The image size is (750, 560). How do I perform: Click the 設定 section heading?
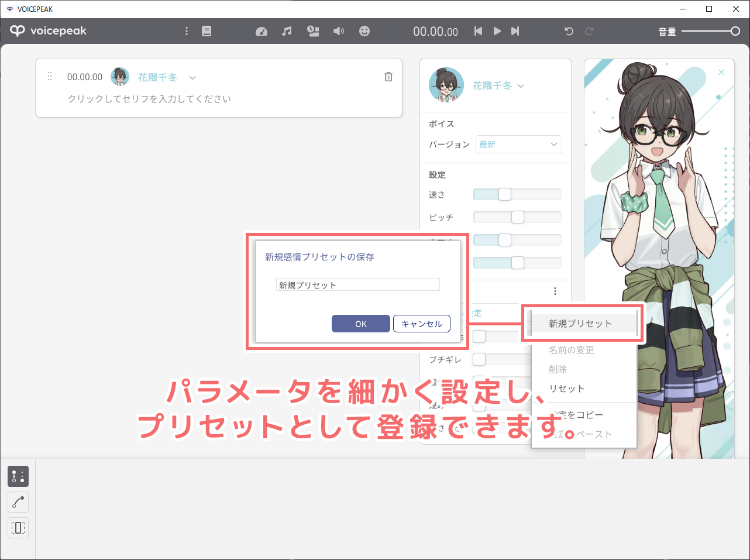437,175
